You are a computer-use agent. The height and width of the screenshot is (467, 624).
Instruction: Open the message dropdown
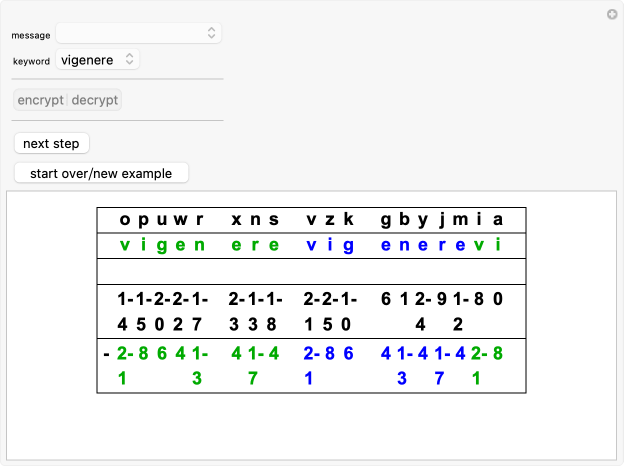click(138, 33)
